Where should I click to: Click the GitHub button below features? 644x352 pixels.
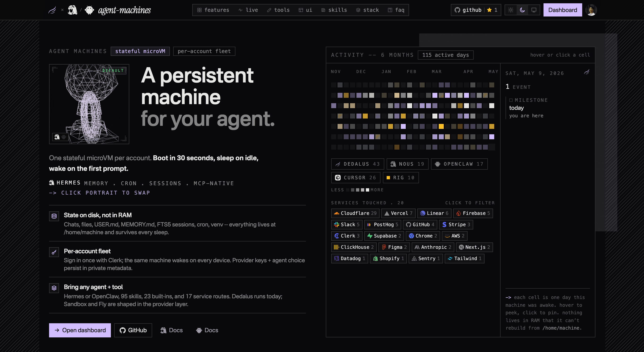pos(133,330)
